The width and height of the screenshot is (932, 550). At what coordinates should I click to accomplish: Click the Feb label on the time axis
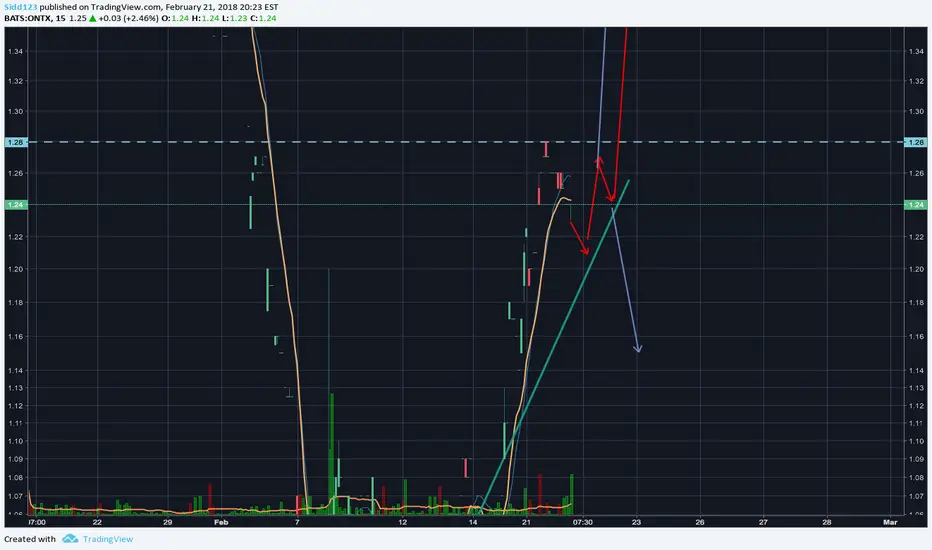(221, 522)
